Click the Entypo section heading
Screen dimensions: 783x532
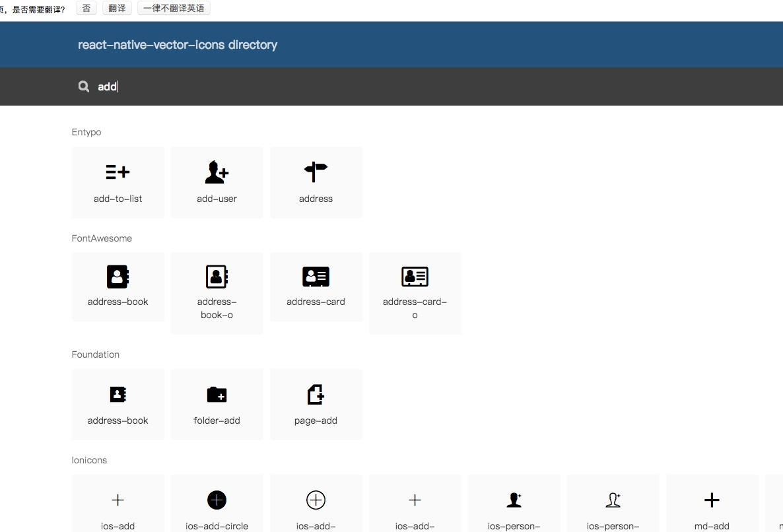coord(86,132)
